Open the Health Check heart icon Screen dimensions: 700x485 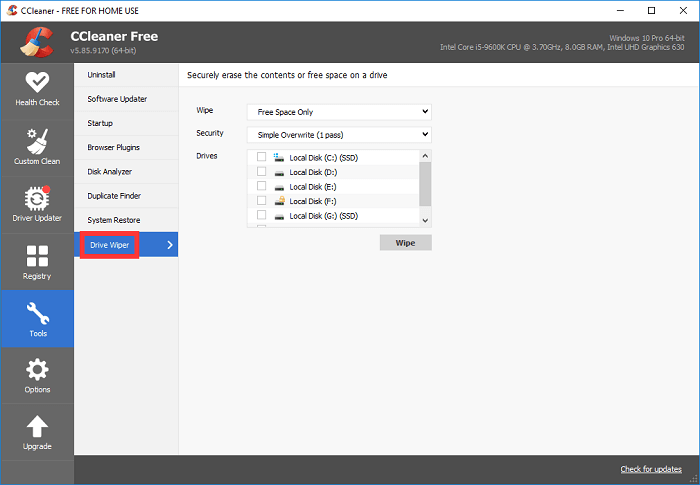36,83
